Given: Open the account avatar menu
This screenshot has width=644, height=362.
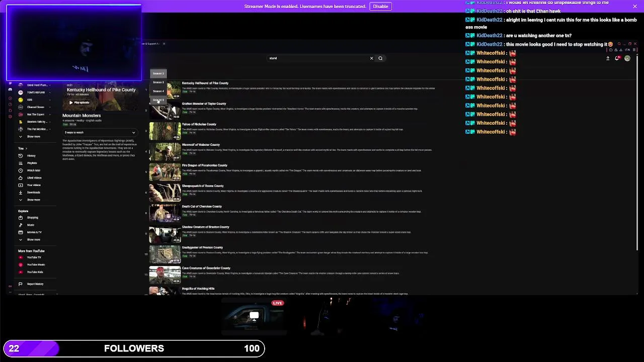Looking at the screenshot, I should [x=627, y=58].
